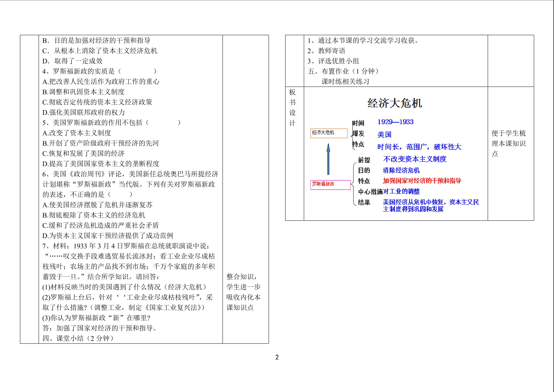Choose option A.改变了资本主义制度

(77, 133)
